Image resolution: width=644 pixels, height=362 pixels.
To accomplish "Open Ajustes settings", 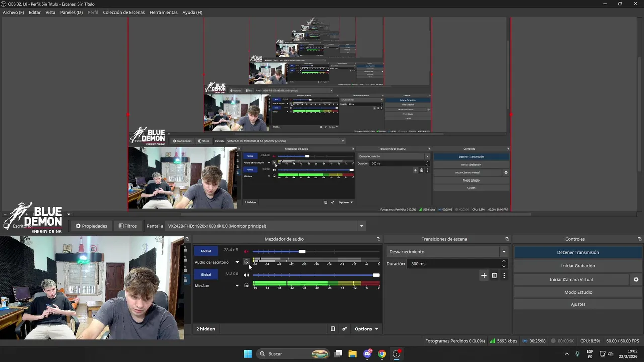I will coord(578,304).
